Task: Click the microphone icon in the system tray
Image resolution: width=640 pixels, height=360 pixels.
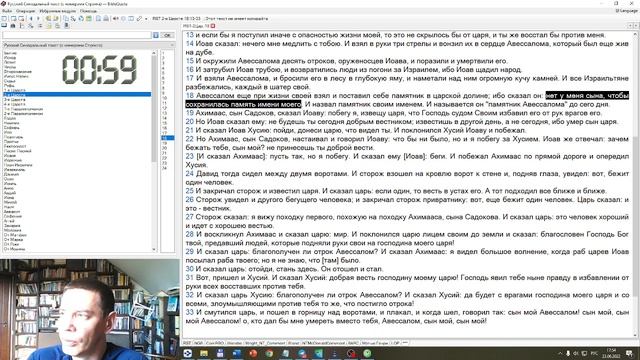Action: tap(568, 353)
